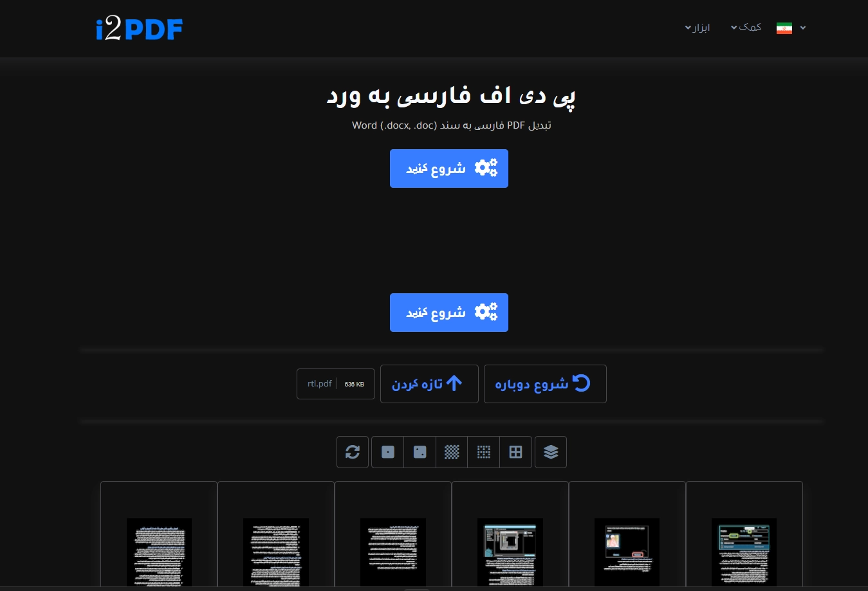868x591 pixels.
Task: Click the تازه کردن upload button
Action: pos(429,384)
